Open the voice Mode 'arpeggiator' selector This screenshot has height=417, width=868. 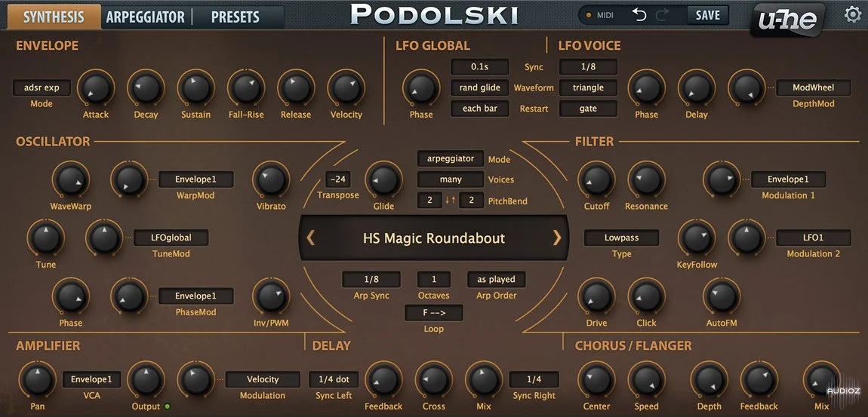click(451, 158)
